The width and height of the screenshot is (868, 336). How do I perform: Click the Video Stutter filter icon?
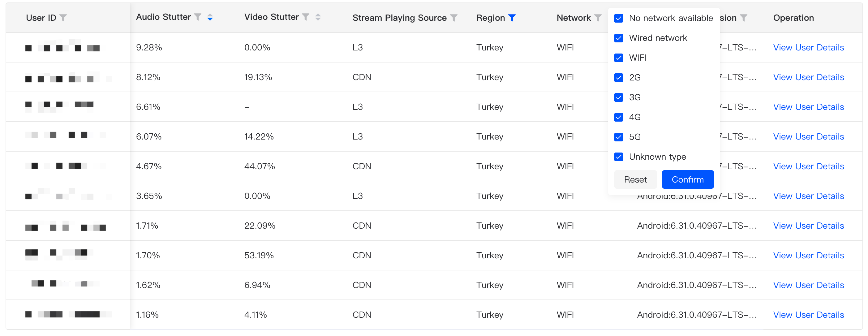click(x=306, y=17)
